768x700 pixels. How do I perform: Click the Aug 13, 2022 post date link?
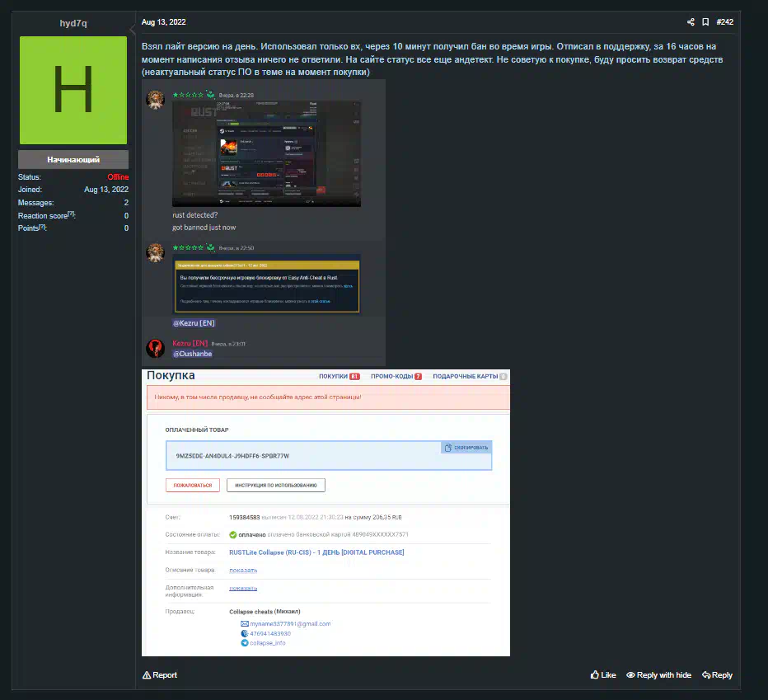point(164,22)
